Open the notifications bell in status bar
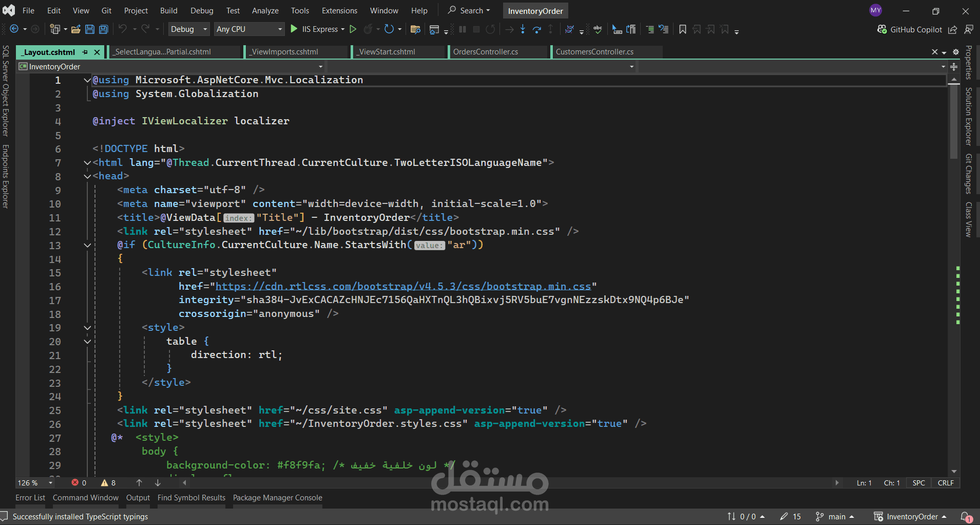980x525 pixels. 966,517
